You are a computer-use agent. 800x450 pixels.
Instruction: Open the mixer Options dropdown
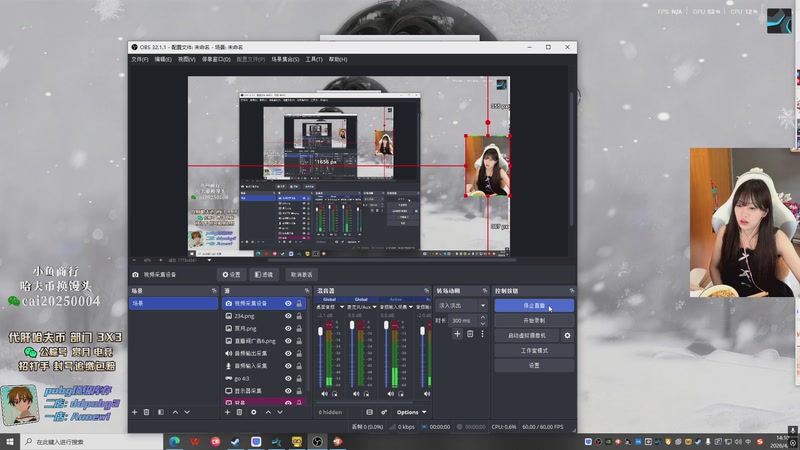coord(411,412)
